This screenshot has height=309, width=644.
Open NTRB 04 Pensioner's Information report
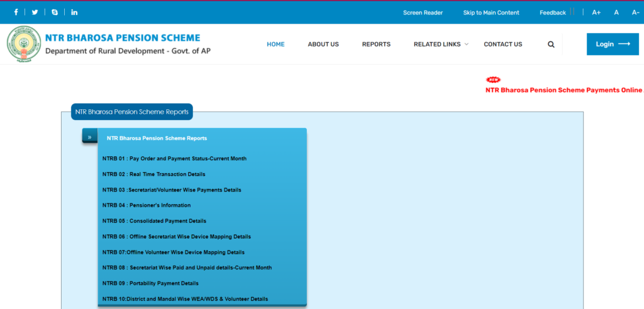(x=146, y=205)
